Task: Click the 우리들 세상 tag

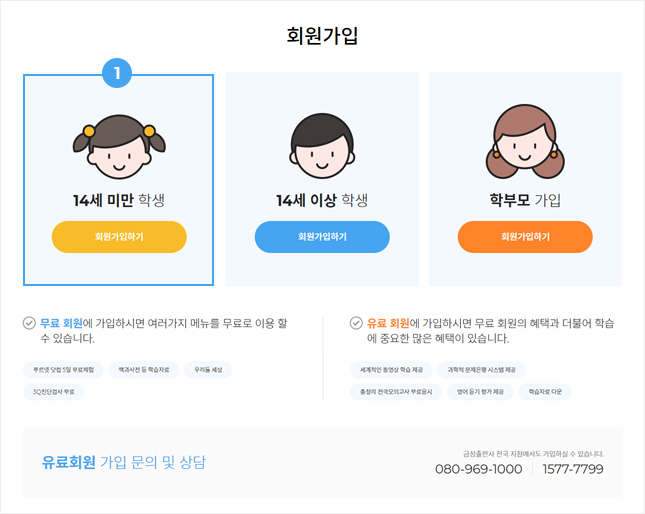Action: [208, 370]
